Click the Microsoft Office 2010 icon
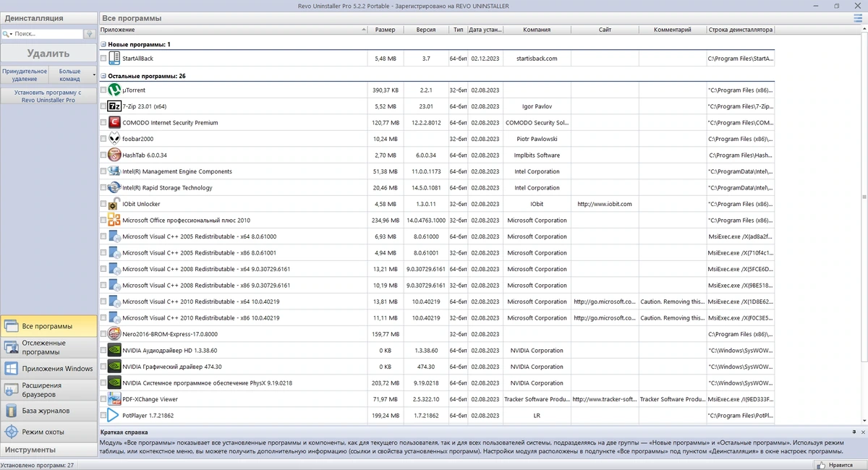 coord(114,221)
